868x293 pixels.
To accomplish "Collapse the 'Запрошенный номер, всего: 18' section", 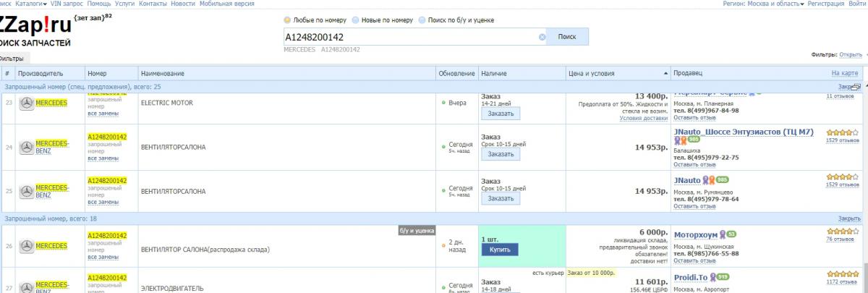I will (848, 218).
